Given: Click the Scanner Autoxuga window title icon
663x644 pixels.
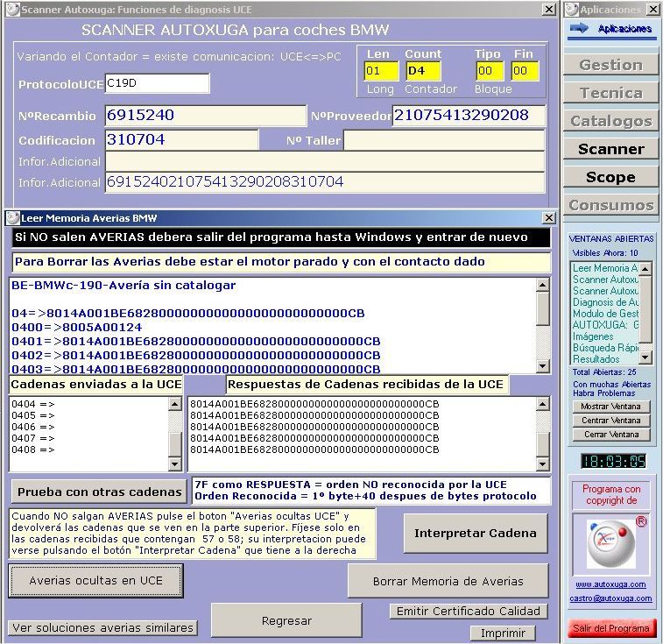Looking at the screenshot, I should coord(13,10).
